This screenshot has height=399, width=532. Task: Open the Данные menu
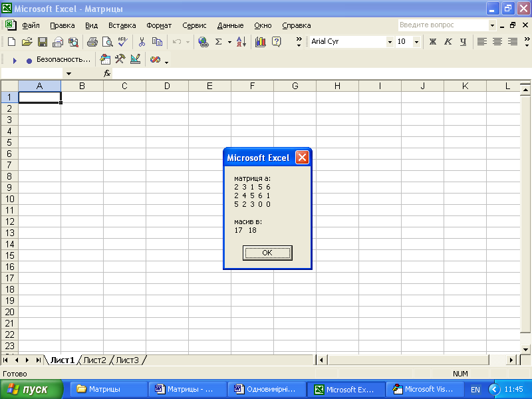(x=230, y=25)
